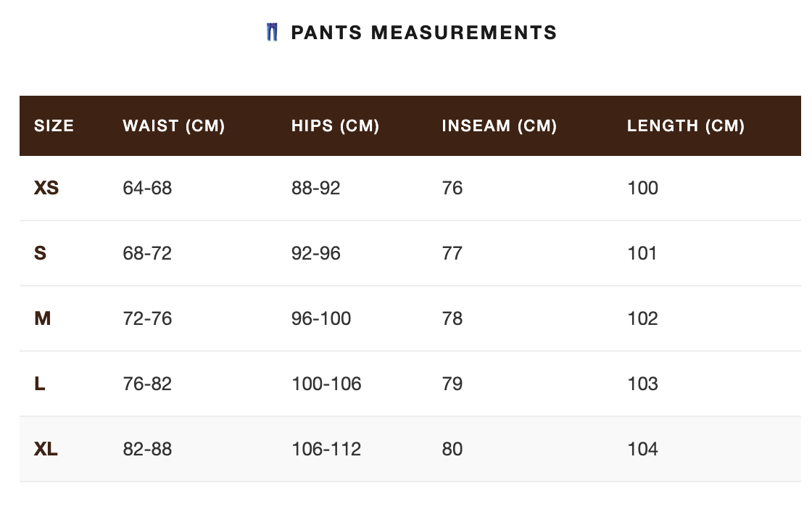Select the XS size row label
The width and height of the screenshot is (812, 512).
coord(46,189)
